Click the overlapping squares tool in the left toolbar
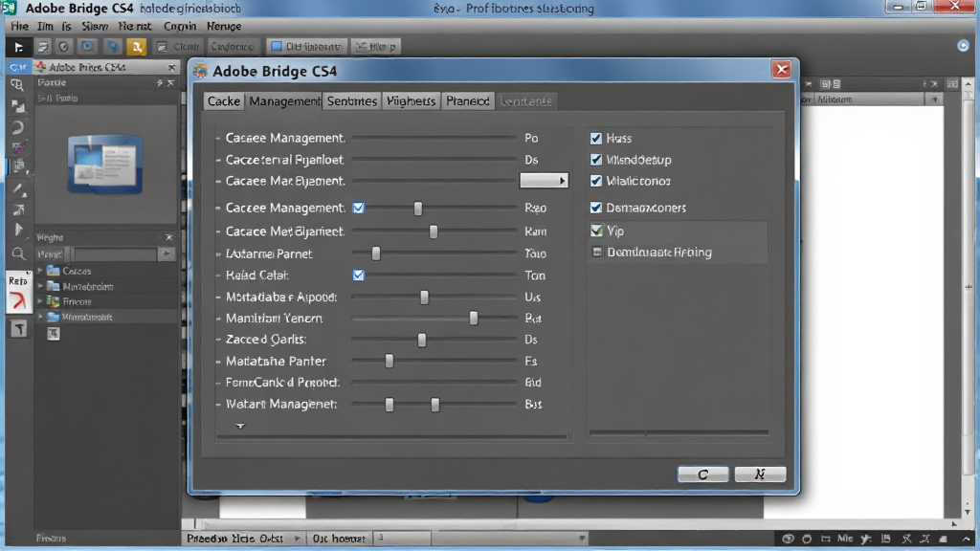Viewport: 980px width, 551px height. tap(18, 106)
